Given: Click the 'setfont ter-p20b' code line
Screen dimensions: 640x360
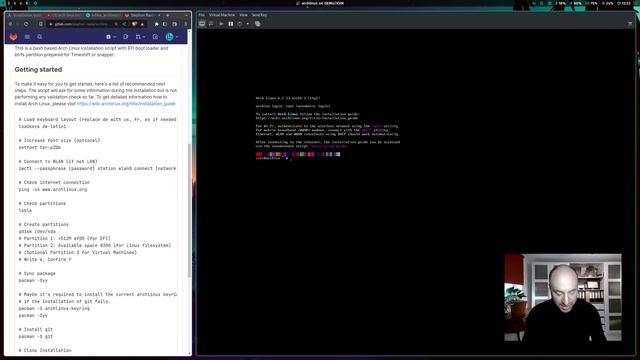Looking at the screenshot, I should [40, 147].
